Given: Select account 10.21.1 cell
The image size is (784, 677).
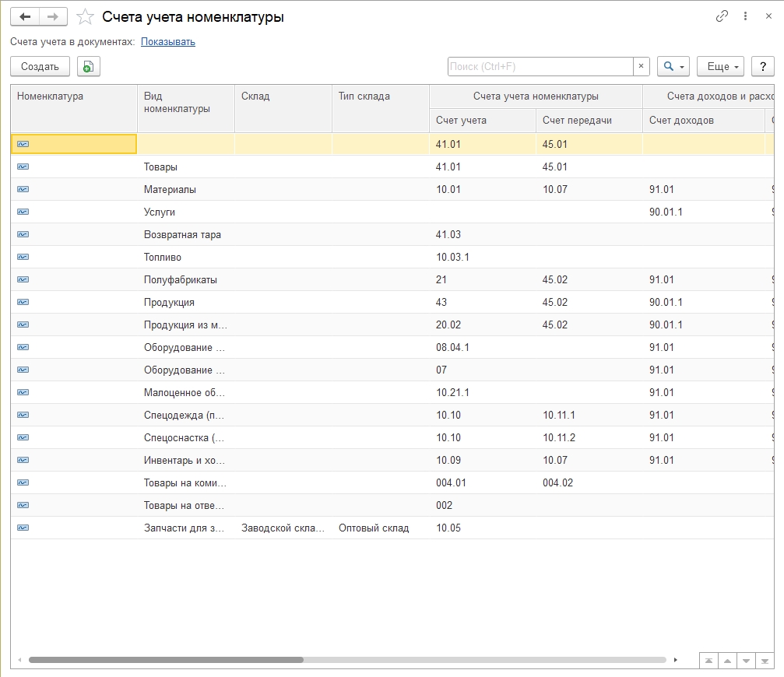Looking at the screenshot, I should 483,392.
